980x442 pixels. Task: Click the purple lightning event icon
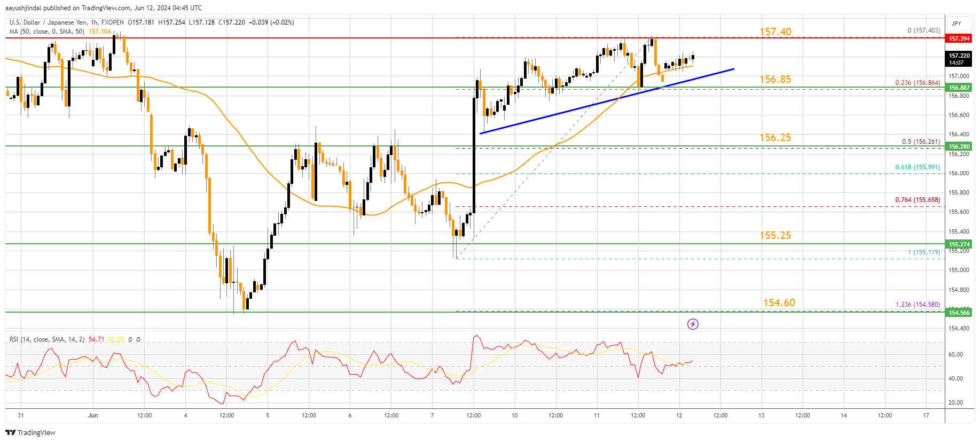pos(693,324)
